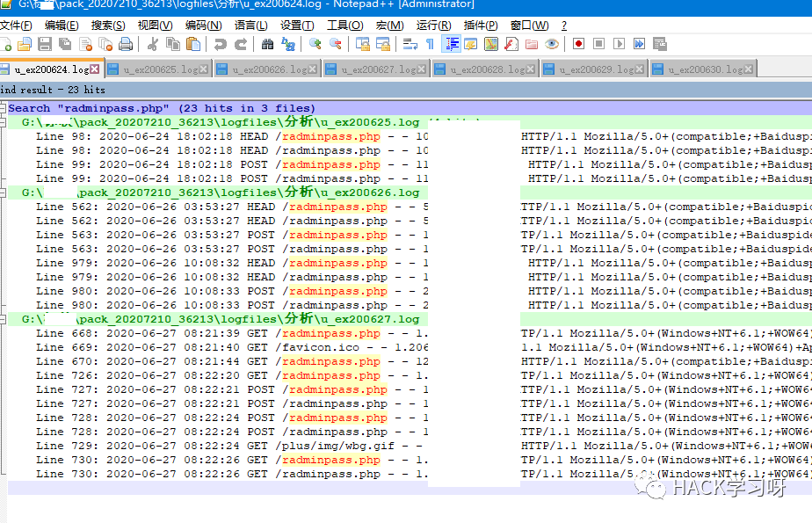This screenshot has width=812, height=523.
Task: Switch to the u_ex200627.log tab
Action: [x=376, y=69]
